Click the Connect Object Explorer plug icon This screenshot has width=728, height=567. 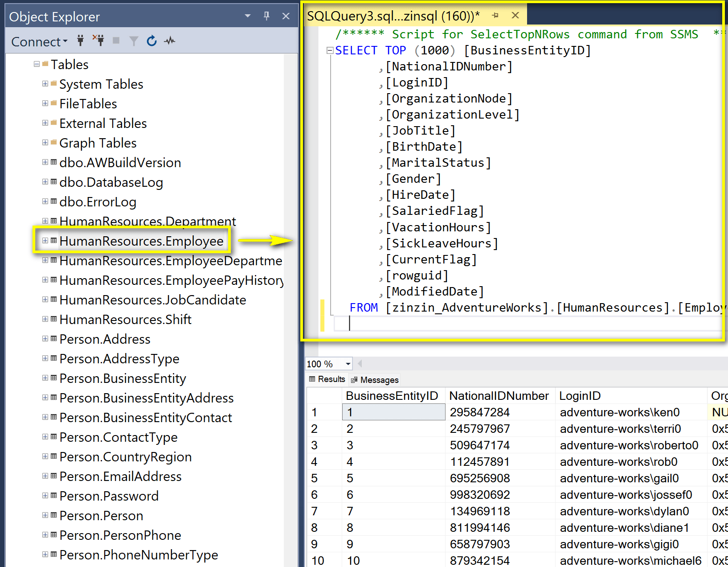coord(80,41)
